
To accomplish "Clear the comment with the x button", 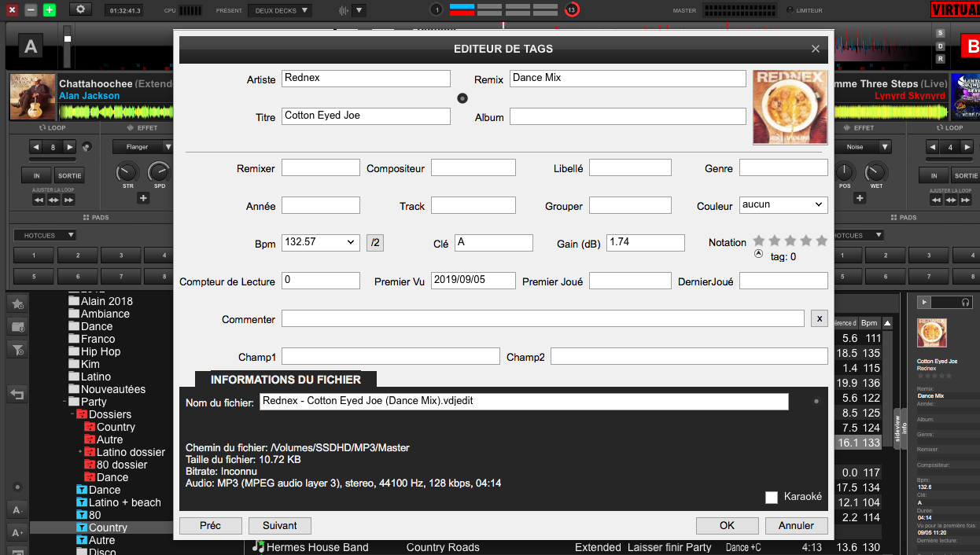I will click(x=820, y=318).
